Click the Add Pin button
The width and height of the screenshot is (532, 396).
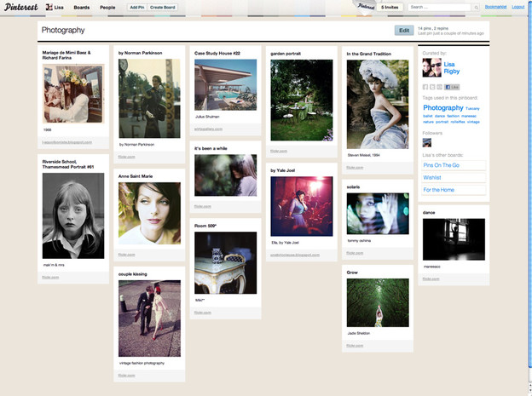(136, 7)
